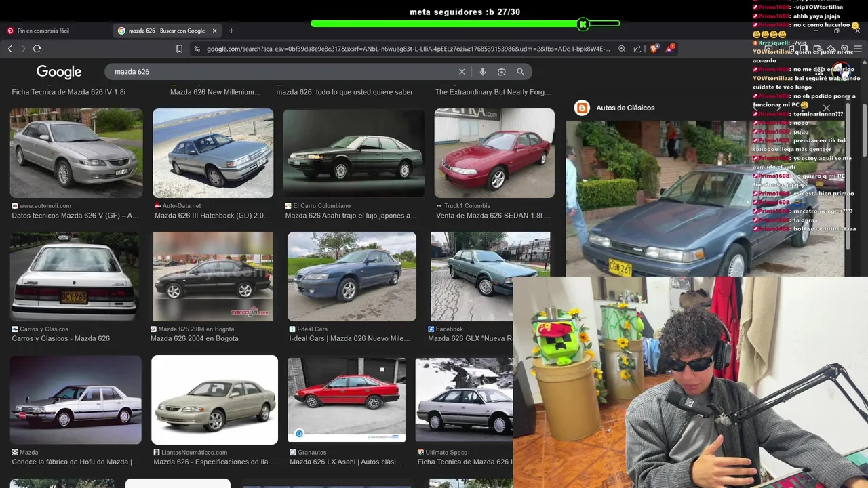Open the white Carros y Clasicos rear-view thumbnail

pyautogui.click(x=75, y=277)
